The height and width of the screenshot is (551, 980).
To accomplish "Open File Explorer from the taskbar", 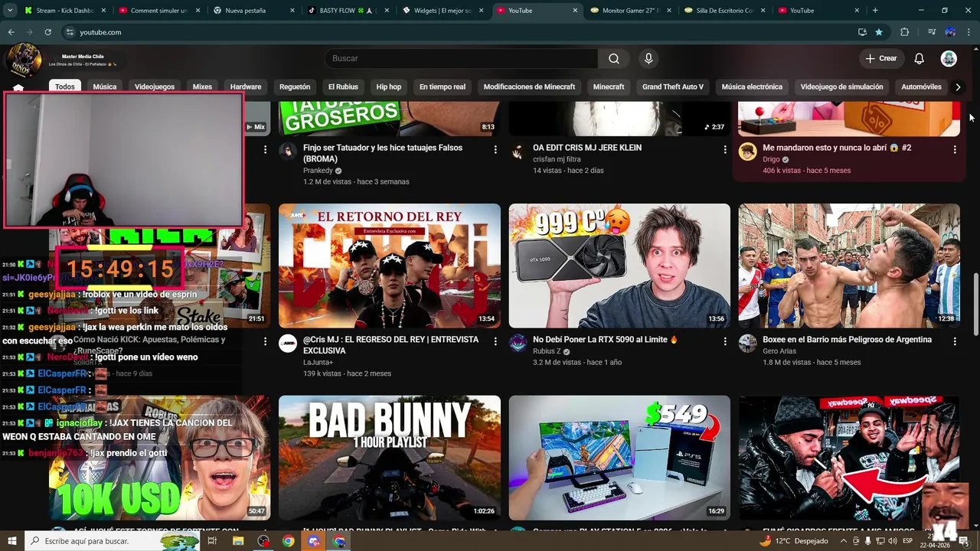I will 238,541.
